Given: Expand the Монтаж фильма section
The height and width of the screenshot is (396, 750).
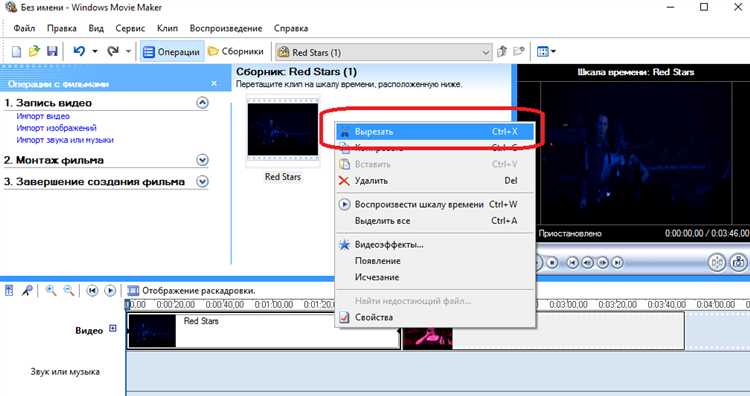Looking at the screenshot, I should click(x=202, y=160).
